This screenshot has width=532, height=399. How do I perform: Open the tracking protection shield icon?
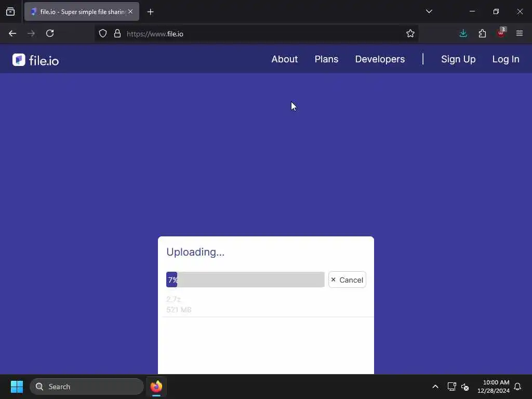[103, 34]
